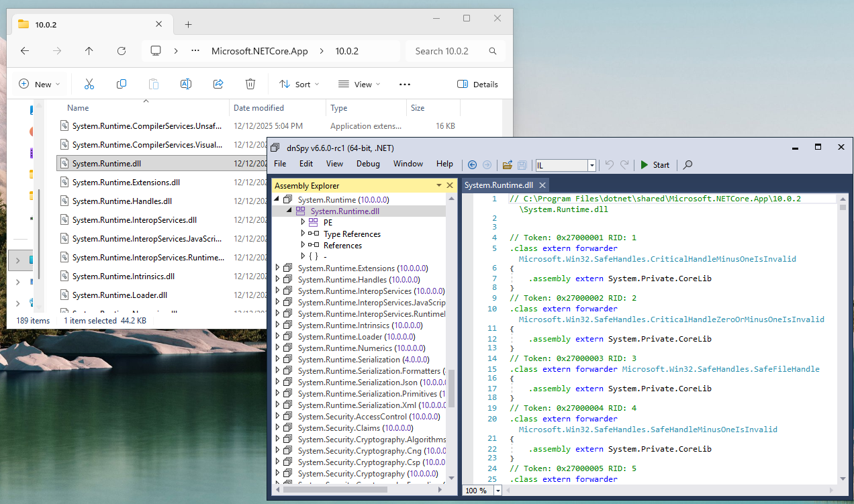Expand System.Runtime.Loader assembly node
854x504 pixels.
(x=277, y=336)
